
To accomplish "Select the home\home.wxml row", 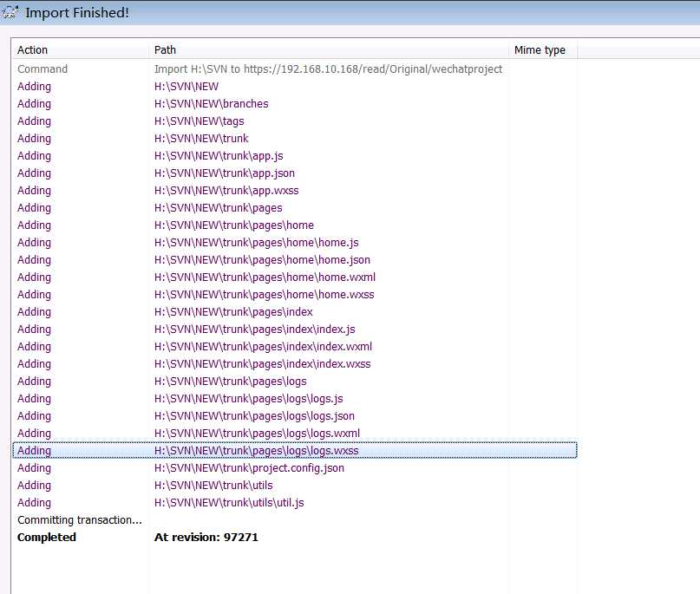I will (295, 277).
